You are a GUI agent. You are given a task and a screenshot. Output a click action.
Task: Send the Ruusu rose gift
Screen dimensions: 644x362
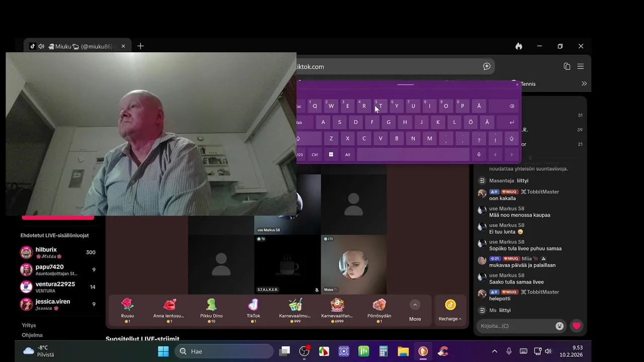(x=128, y=310)
